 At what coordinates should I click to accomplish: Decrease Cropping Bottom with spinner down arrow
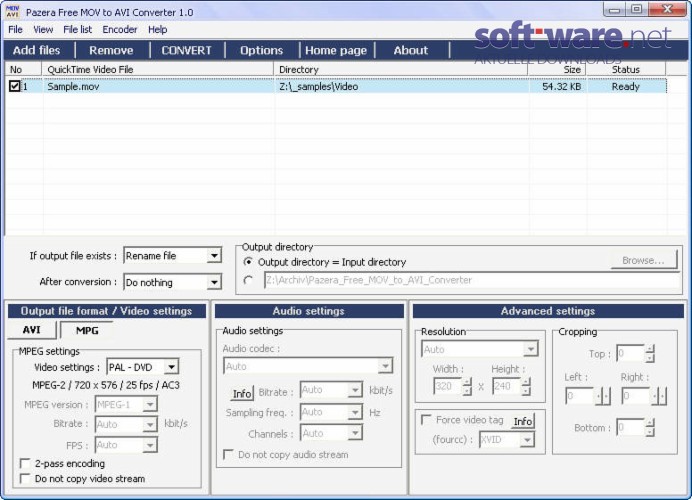(649, 432)
